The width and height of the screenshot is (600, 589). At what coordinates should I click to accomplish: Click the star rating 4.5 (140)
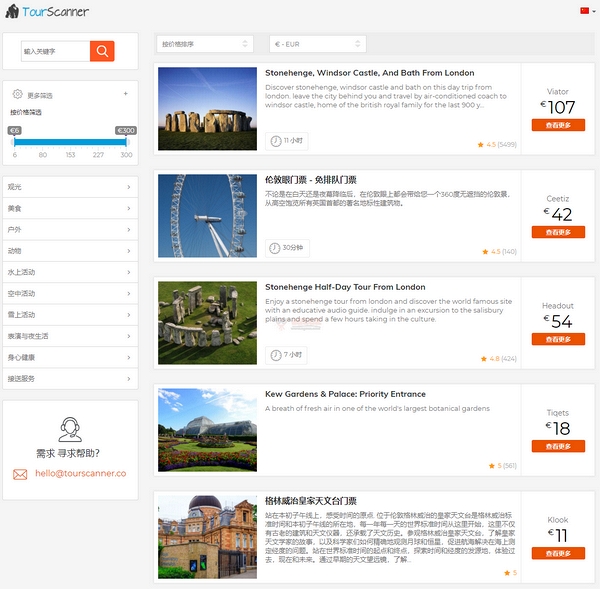click(x=499, y=251)
